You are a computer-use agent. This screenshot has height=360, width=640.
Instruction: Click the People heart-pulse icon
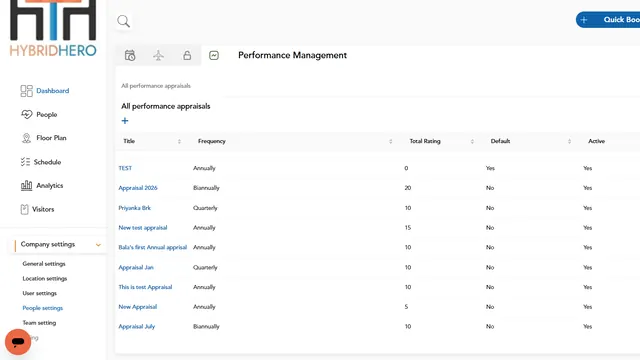click(x=27, y=114)
